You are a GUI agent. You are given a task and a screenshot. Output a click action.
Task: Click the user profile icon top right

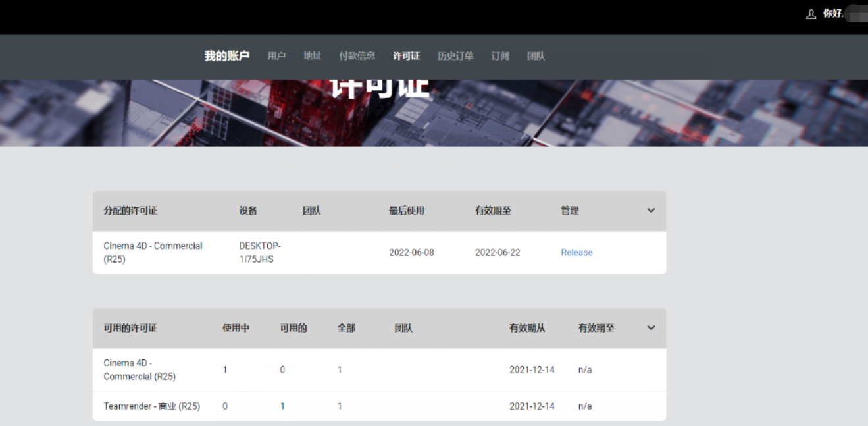pyautogui.click(x=811, y=13)
